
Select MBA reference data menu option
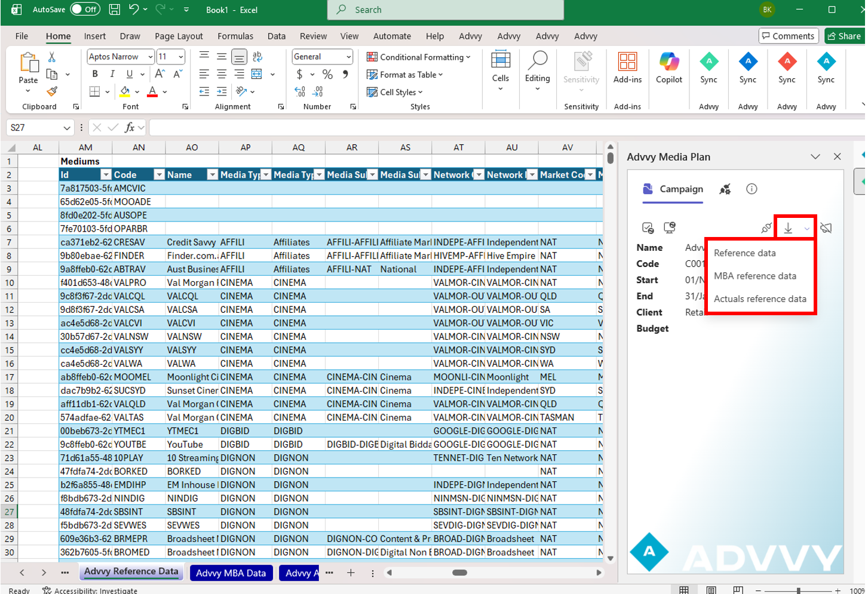(755, 276)
